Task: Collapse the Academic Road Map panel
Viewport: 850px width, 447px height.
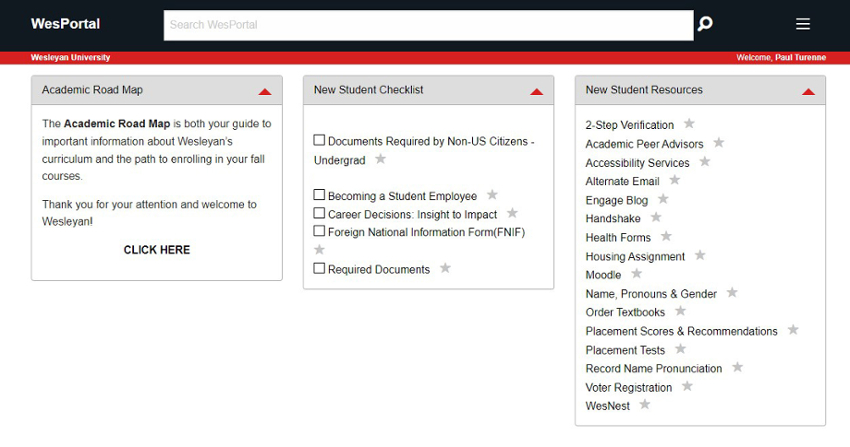Action: coord(265,92)
